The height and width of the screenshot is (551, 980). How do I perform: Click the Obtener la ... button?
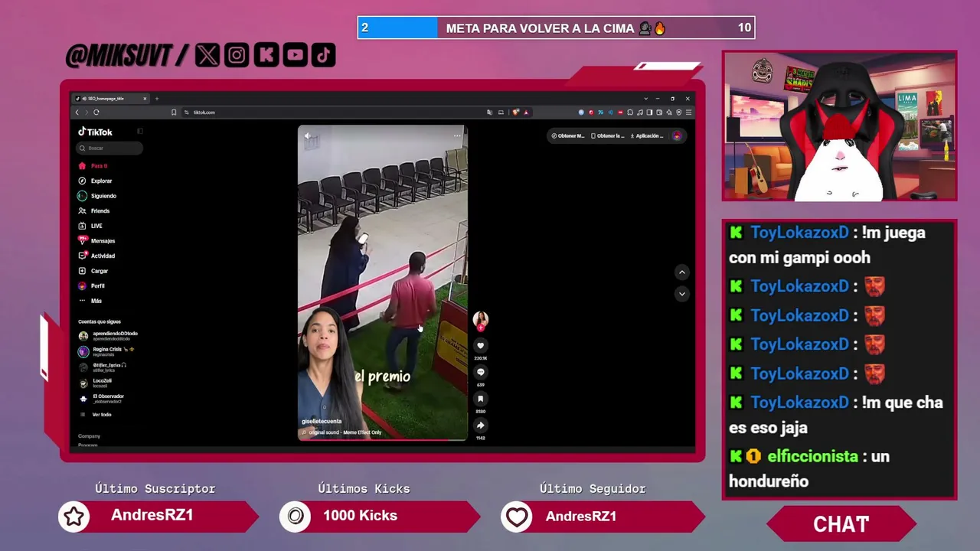(x=607, y=136)
